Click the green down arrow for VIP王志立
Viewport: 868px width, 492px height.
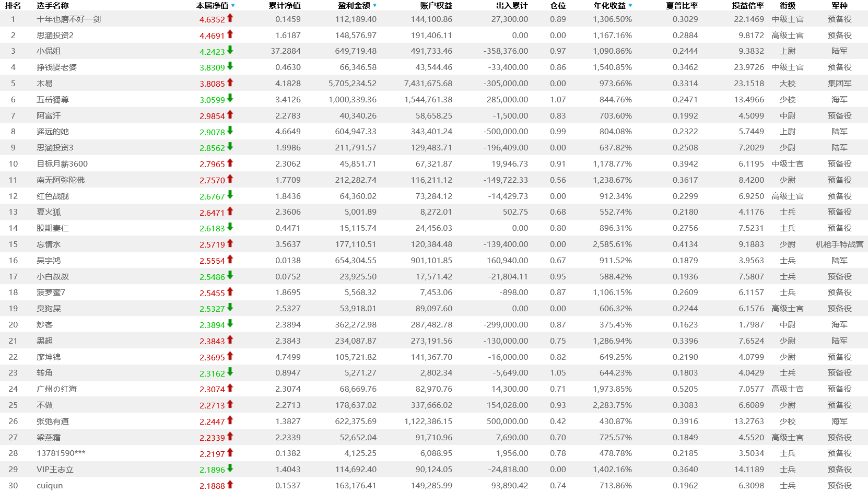[230, 468]
